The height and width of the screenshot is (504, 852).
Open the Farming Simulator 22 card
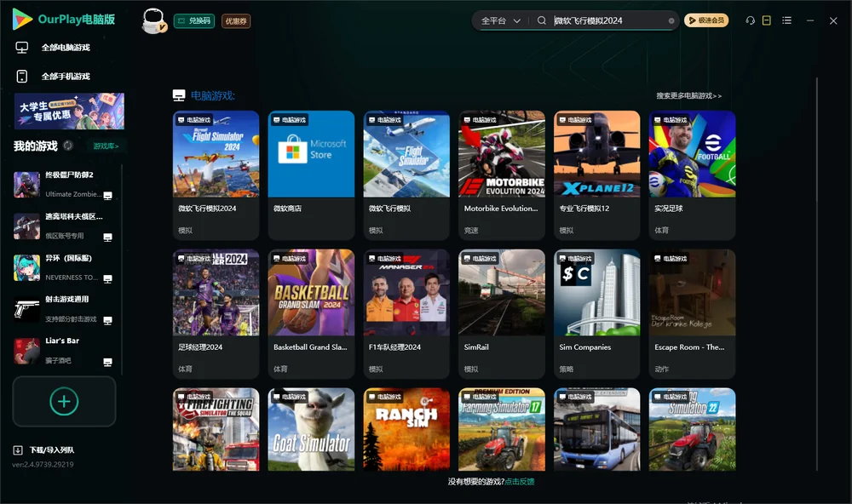coord(692,429)
